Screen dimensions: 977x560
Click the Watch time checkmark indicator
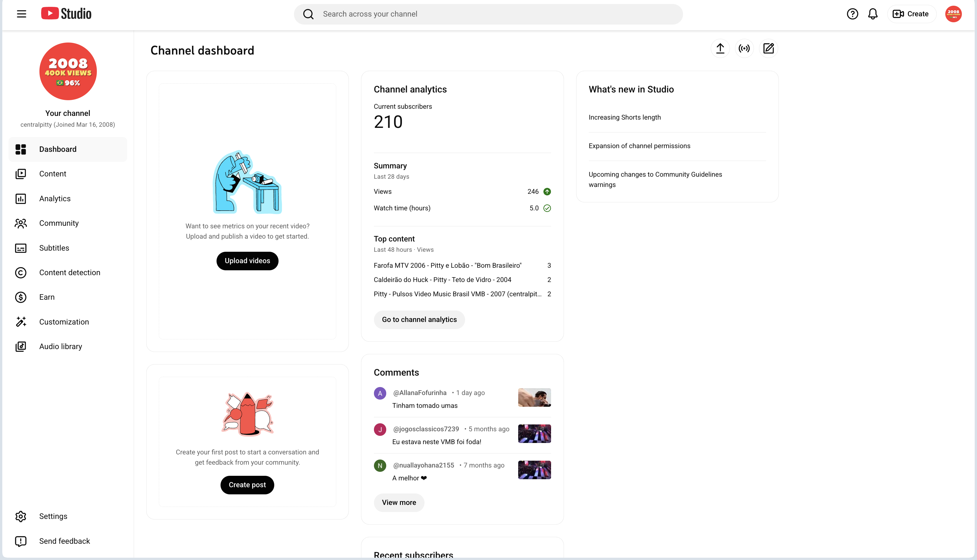pyautogui.click(x=547, y=208)
